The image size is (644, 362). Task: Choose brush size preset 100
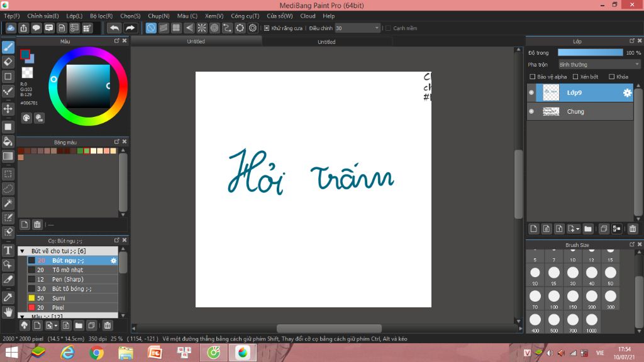click(x=554, y=299)
